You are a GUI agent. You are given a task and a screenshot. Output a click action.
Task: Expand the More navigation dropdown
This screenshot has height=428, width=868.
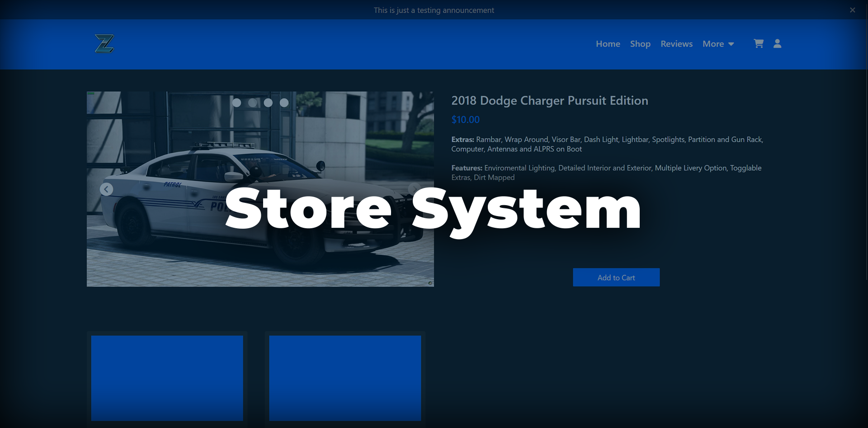pos(718,44)
